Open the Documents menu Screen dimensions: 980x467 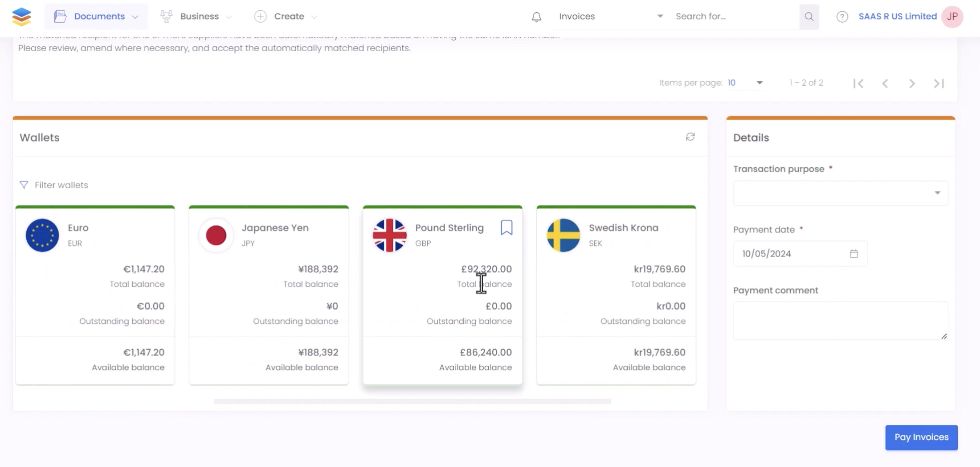(96, 16)
